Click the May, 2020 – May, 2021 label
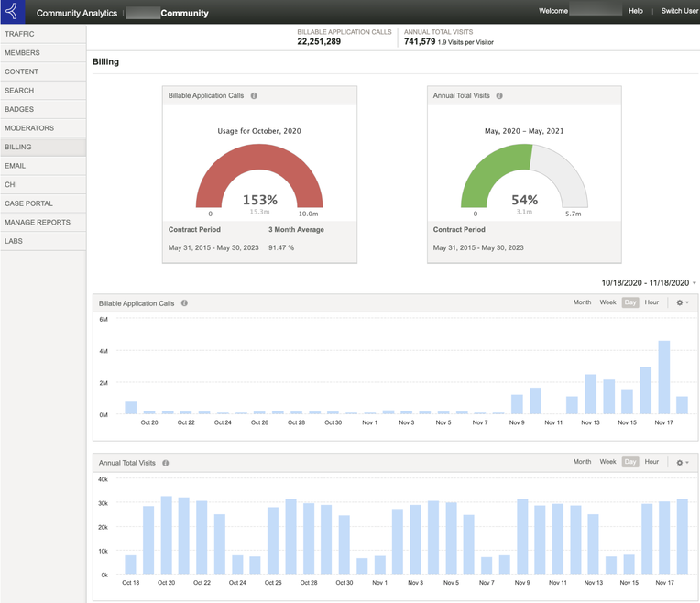The height and width of the screenshot is (603, 700). (524, 131)
